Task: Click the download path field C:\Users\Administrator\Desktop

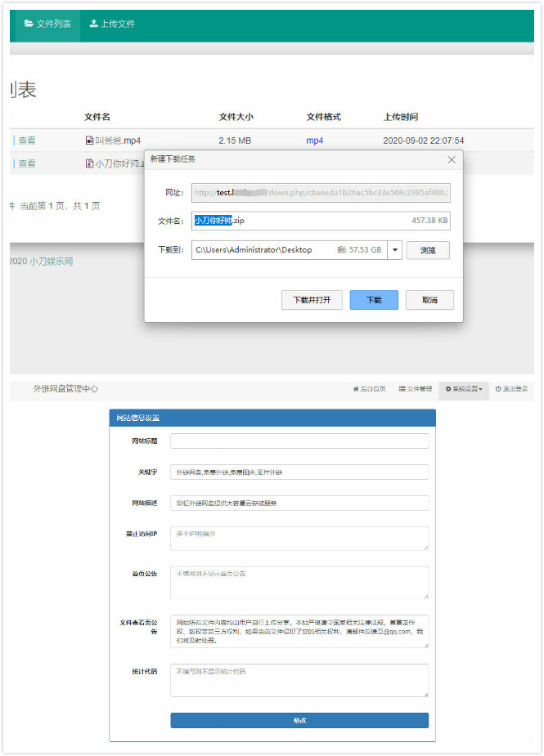Action: (x=289, y=250)
